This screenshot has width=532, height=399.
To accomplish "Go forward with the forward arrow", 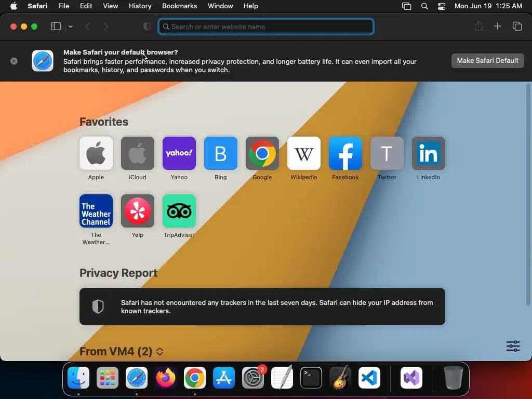I will click(106, 26).
